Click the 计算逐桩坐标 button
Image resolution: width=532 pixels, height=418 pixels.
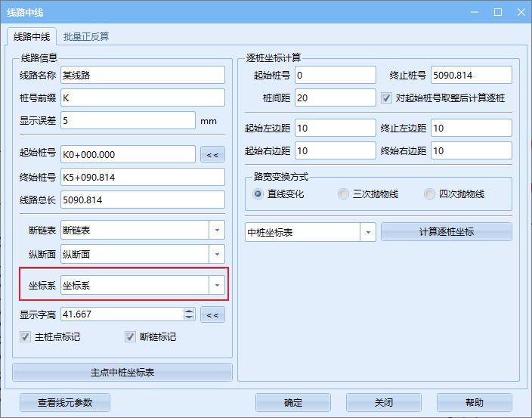click(x=446, y=232)
